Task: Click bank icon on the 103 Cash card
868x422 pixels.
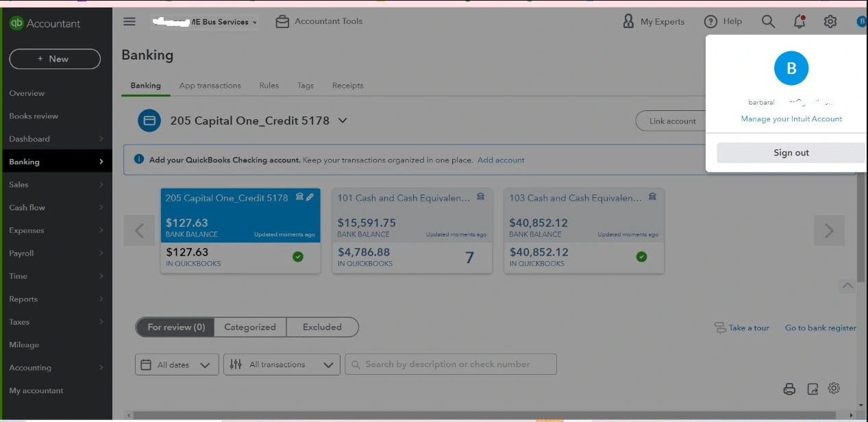Action: pyautogui.click(x=652, y=197)
